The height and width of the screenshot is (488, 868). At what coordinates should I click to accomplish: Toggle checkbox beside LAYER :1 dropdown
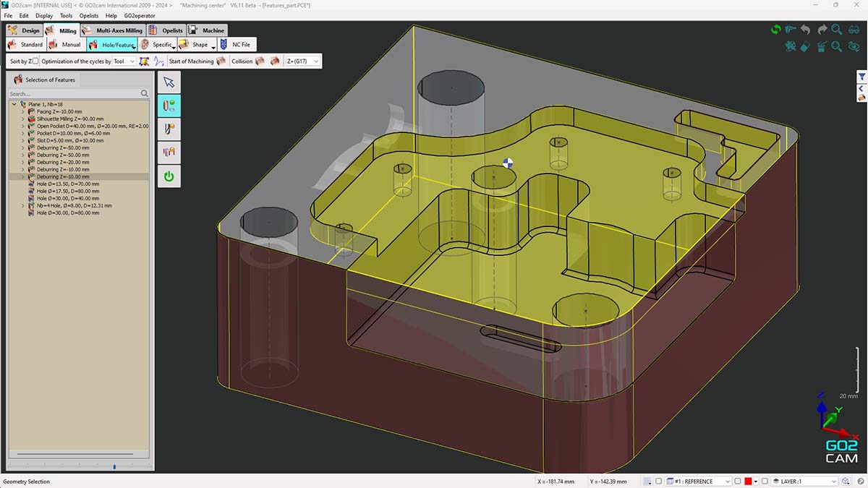765,481
